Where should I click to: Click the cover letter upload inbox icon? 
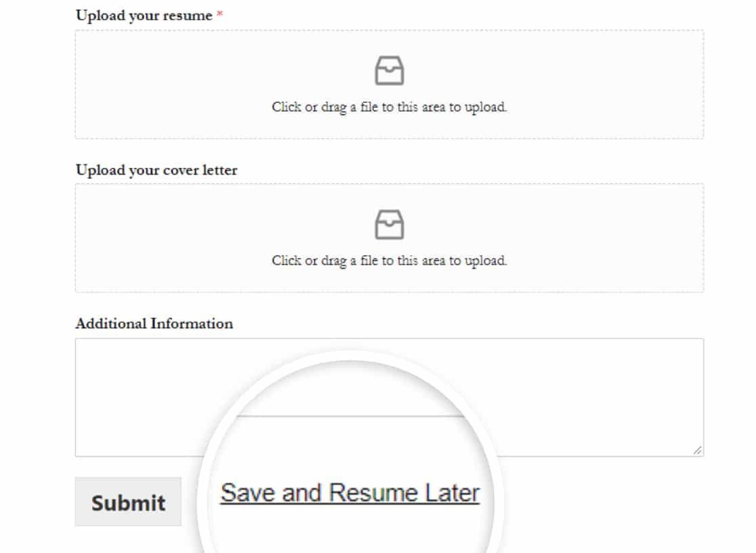(389, 225)
